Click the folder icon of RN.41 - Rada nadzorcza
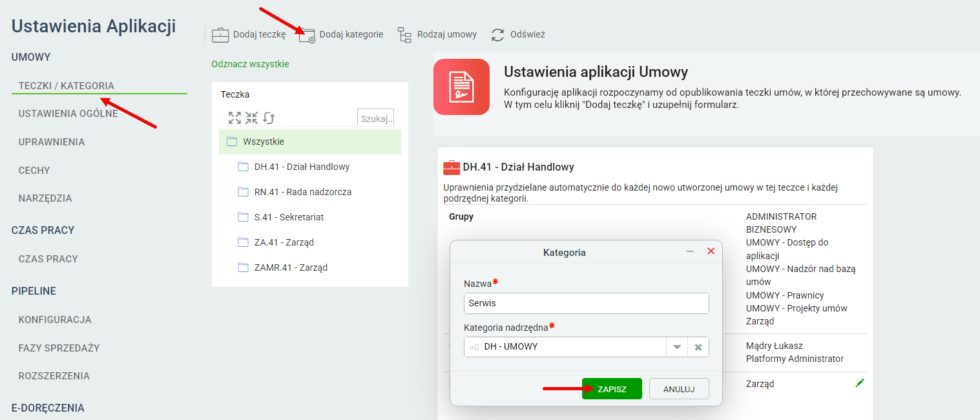 243,192
